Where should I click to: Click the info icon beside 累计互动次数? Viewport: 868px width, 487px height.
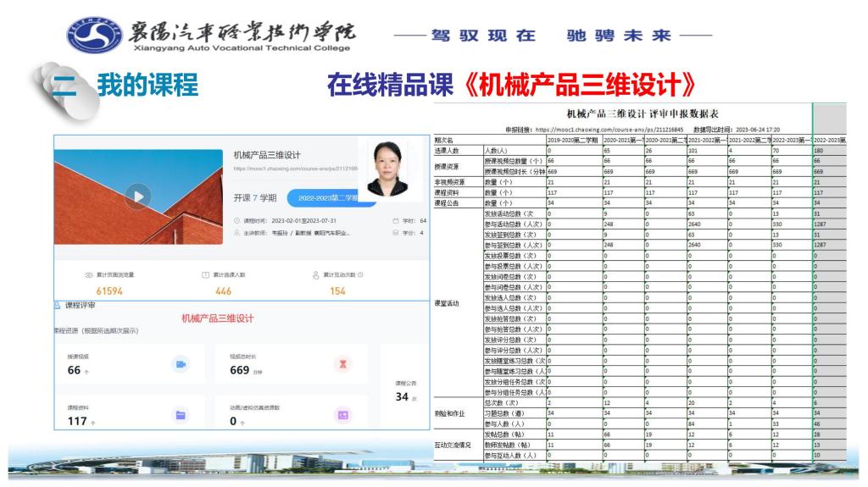(361, 275)
